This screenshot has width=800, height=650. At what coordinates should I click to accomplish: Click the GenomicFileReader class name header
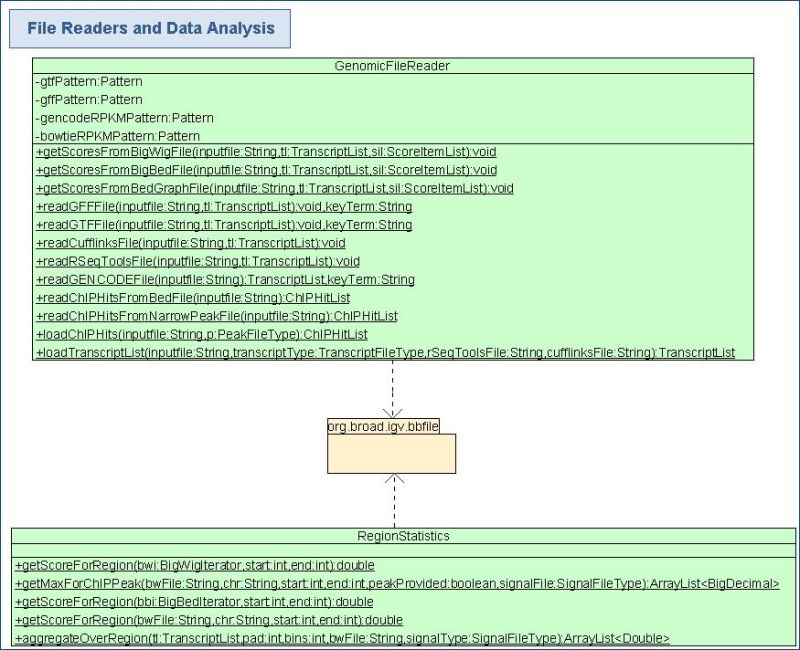(x=392, y=66)
